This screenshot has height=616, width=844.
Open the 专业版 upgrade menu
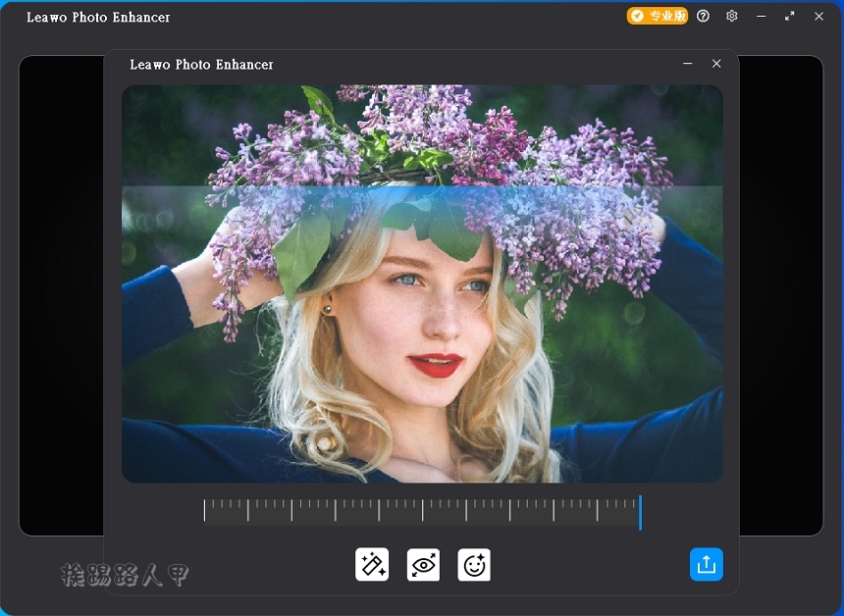point(658,16)
